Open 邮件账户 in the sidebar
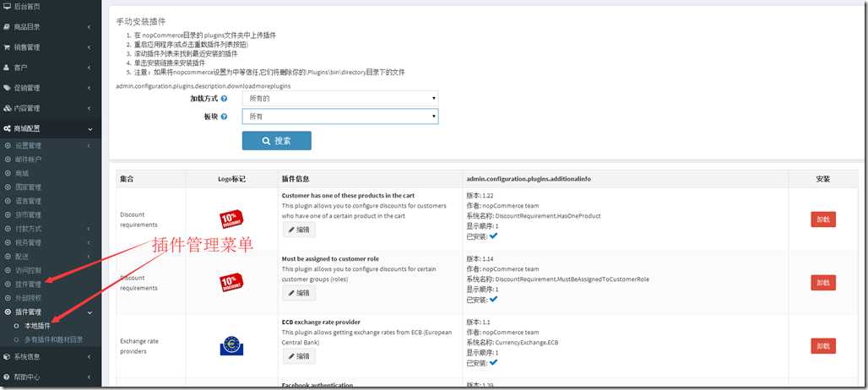 [28, 160]
